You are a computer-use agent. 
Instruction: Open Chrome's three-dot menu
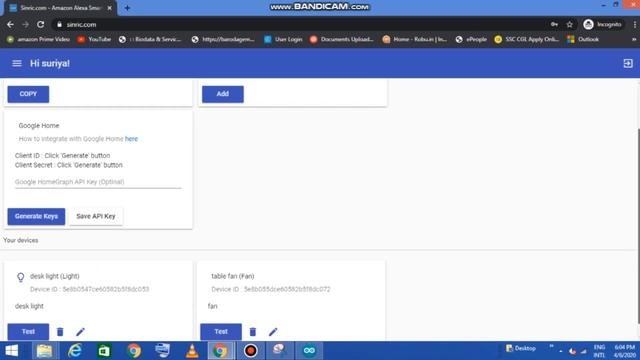click(635, 24)
